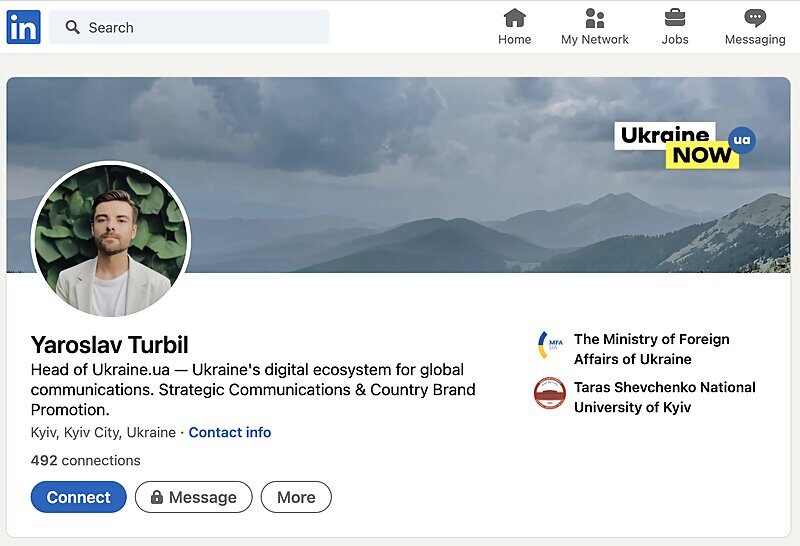Select the Messaging menu label

click(x=755, y=39)
